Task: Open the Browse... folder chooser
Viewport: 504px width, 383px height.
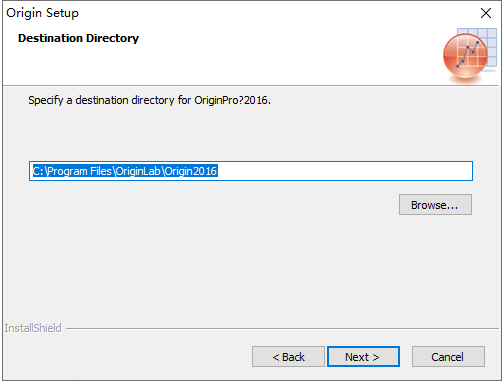Action: coord(435,205)
